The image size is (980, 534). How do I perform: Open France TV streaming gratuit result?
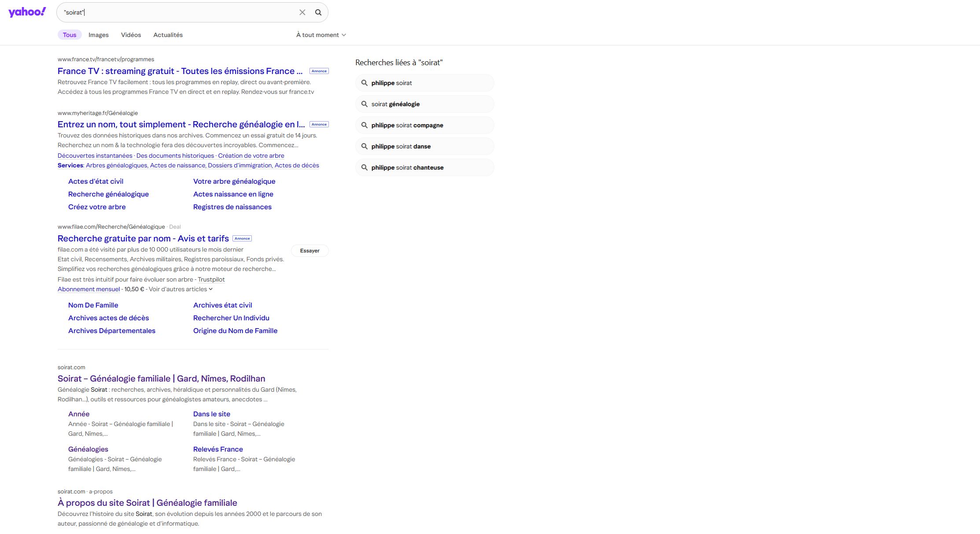pyautogui.click(x=180, y=71)
